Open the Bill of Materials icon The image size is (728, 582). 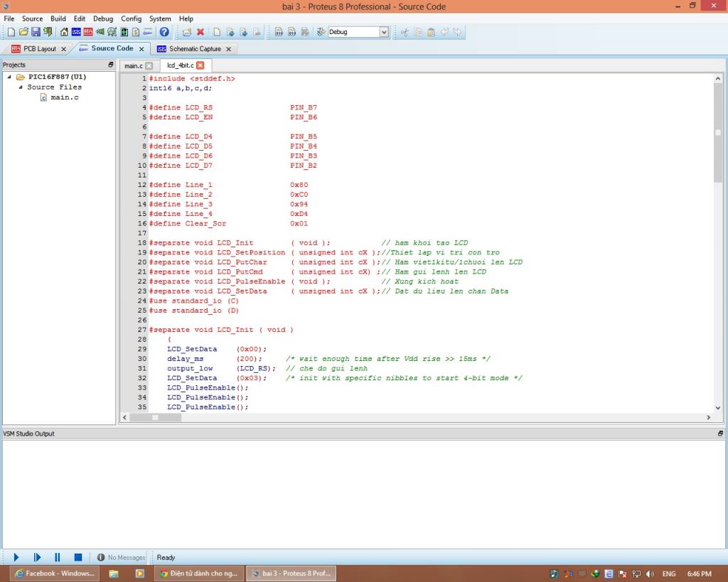tap(136, 32)
